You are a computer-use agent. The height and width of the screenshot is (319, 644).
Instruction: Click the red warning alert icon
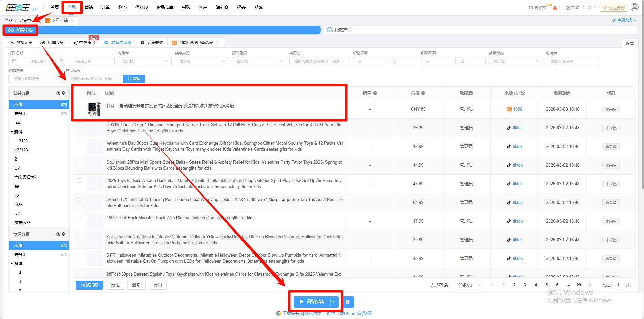(x=555, y=8)
